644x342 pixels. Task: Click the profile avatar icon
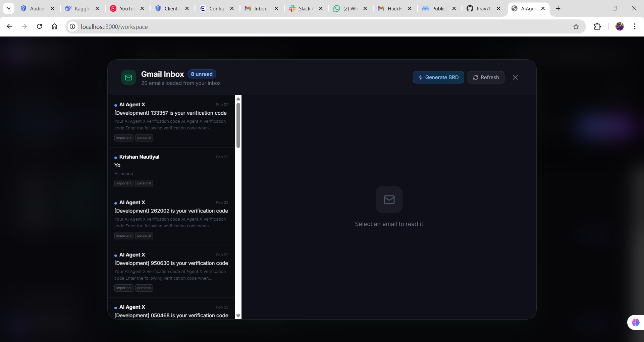coord(620,26)
